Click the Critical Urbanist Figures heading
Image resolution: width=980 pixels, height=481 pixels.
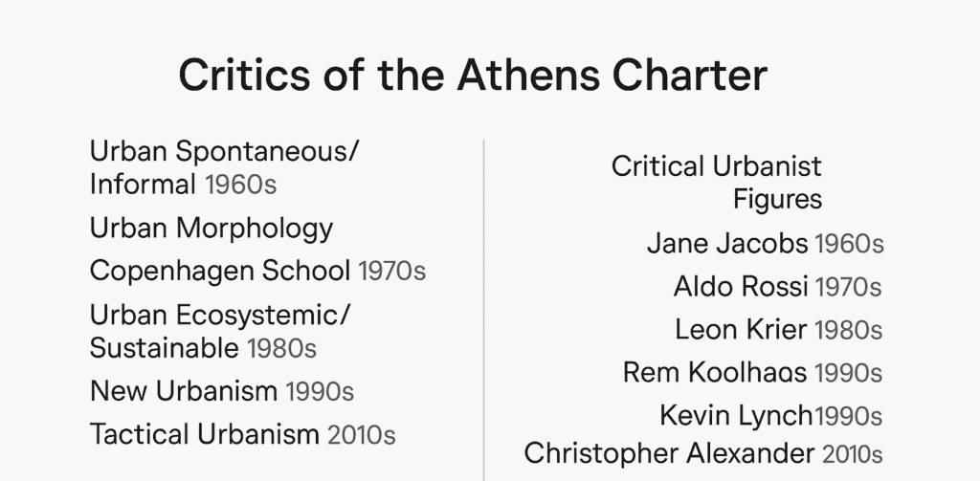coord(716,183)
